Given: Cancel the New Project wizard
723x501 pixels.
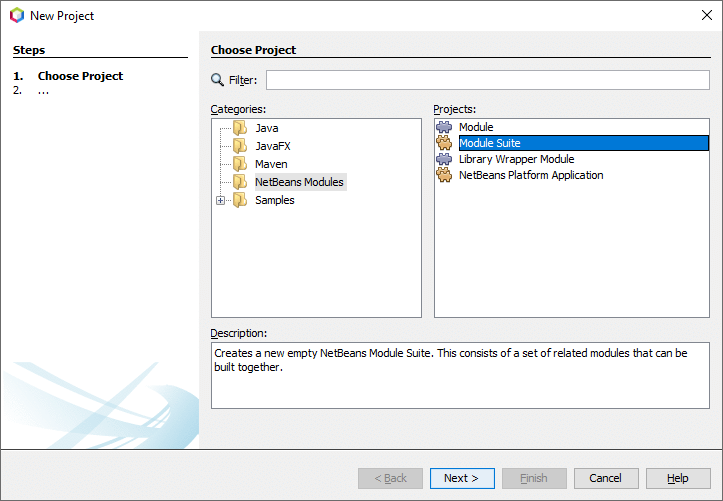Looking at the screenshot, I should [605, 478].
